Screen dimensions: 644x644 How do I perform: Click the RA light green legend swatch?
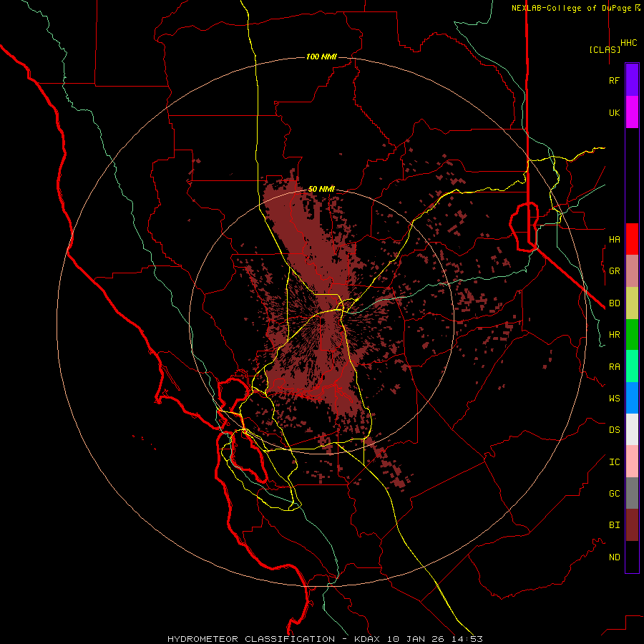point(632,366)
